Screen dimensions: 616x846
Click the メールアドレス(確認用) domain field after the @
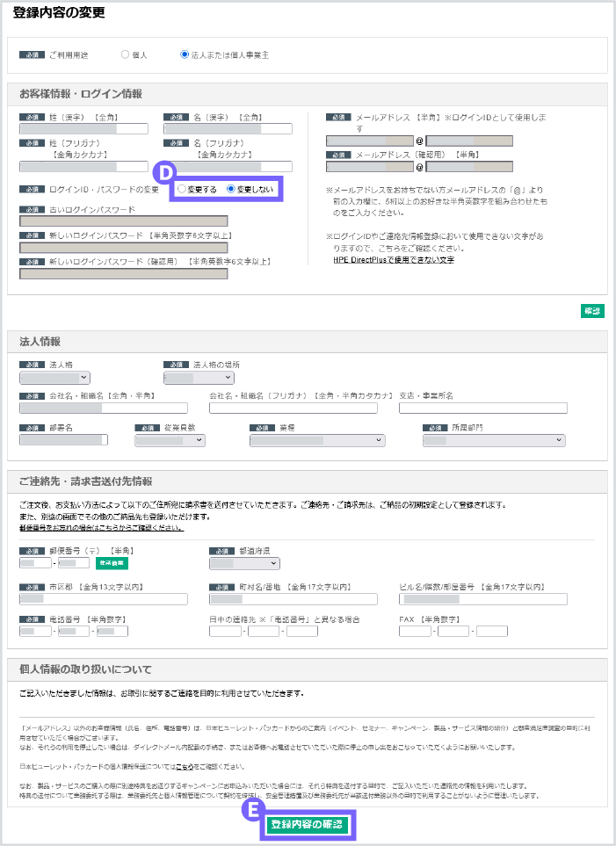(x=469, y=167)
